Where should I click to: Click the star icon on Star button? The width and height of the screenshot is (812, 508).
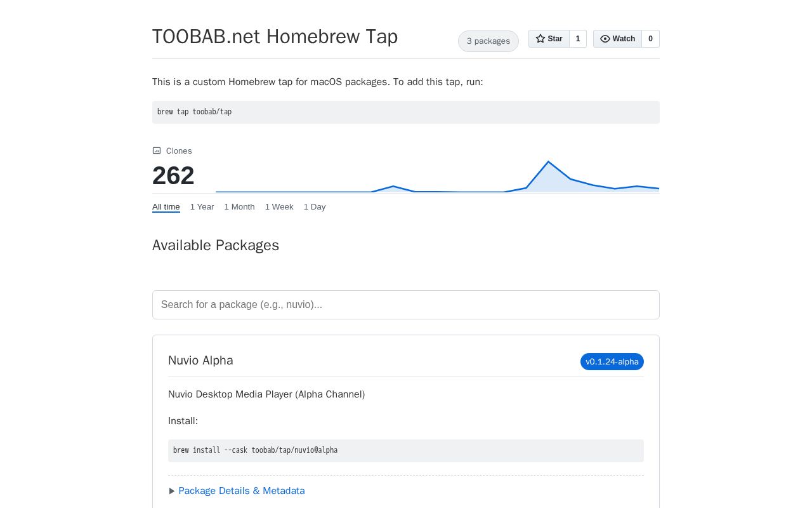[x=540, y=39]
